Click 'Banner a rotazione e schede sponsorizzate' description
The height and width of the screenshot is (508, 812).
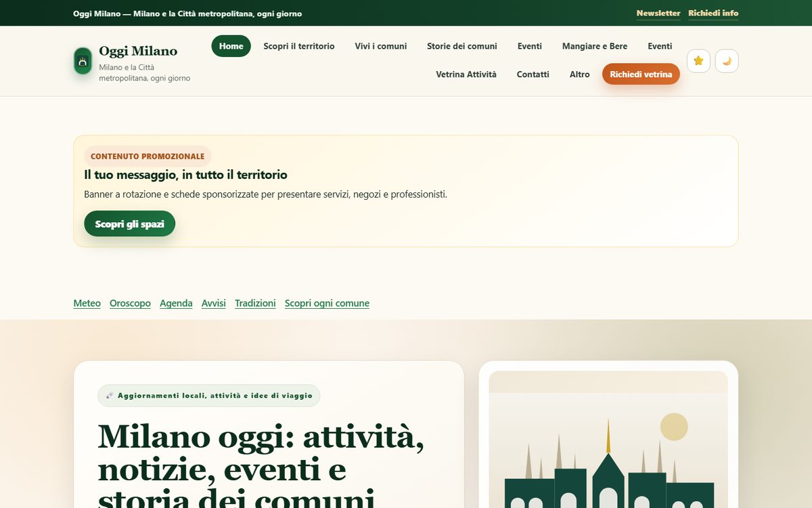click(x=265, y=194)
